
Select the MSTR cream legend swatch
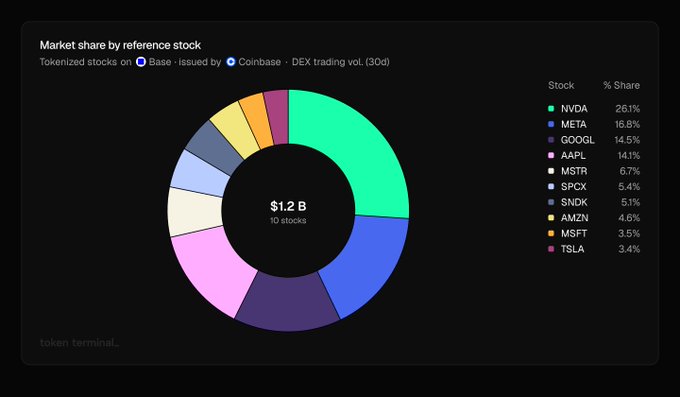click(x=551, y=171)
